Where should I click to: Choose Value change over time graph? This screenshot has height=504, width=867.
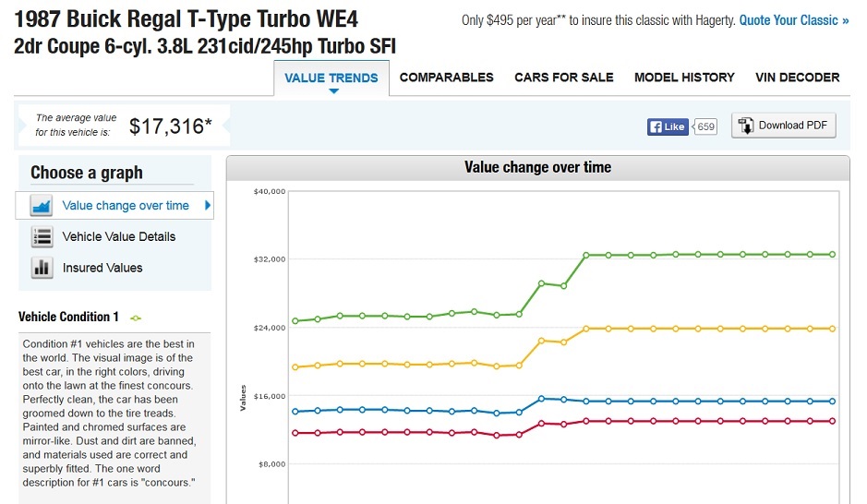pyautogui.click(x=114, y=206)
